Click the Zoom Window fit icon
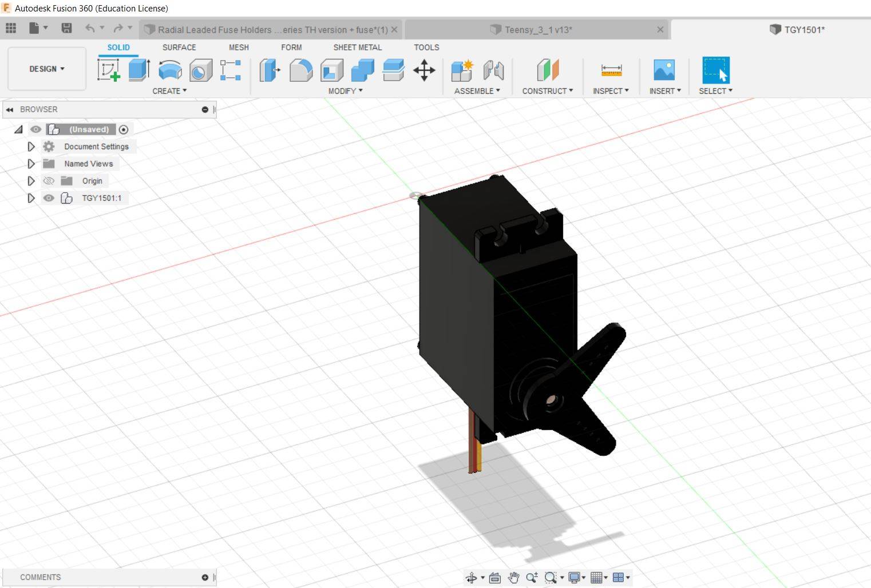This screenshot has width=871, height=588. pyautogui.click(x=551, y=578)
